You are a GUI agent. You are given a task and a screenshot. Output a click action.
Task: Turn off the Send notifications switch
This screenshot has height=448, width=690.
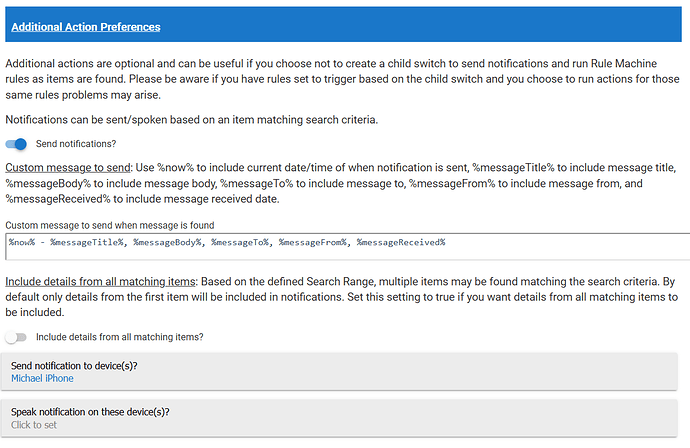17,144
